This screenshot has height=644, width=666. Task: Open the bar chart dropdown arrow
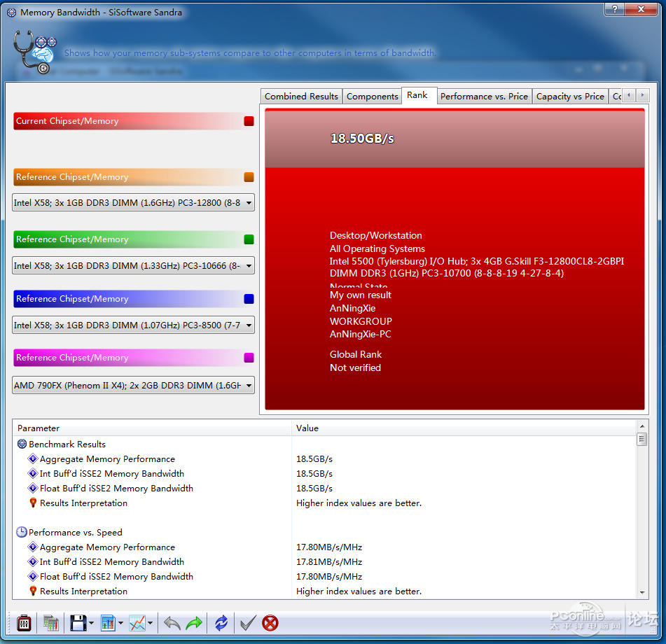point(120,623)
